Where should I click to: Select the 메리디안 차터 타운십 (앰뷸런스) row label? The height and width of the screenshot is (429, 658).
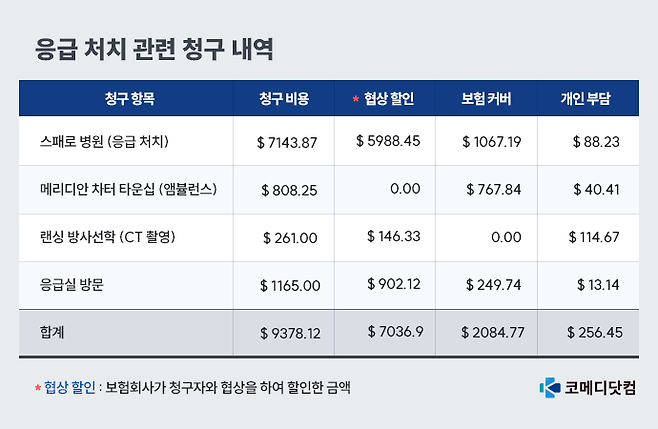(x=124, y=189)
